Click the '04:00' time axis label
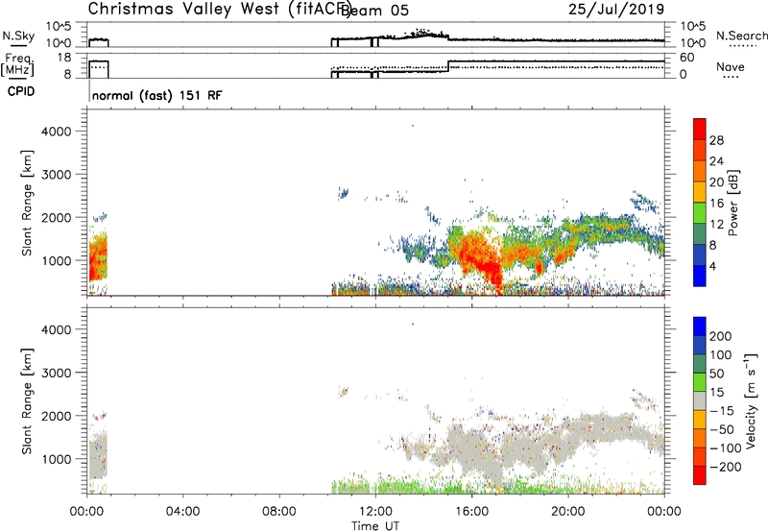The height and width of the screenshot is (532, 768). pos(183,512)
